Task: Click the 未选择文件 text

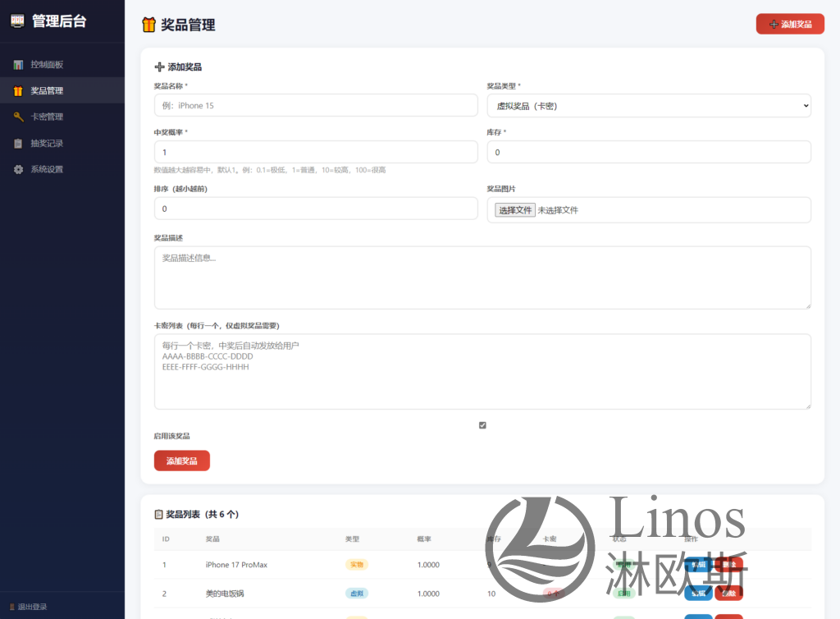Action: tap(558, 210)
